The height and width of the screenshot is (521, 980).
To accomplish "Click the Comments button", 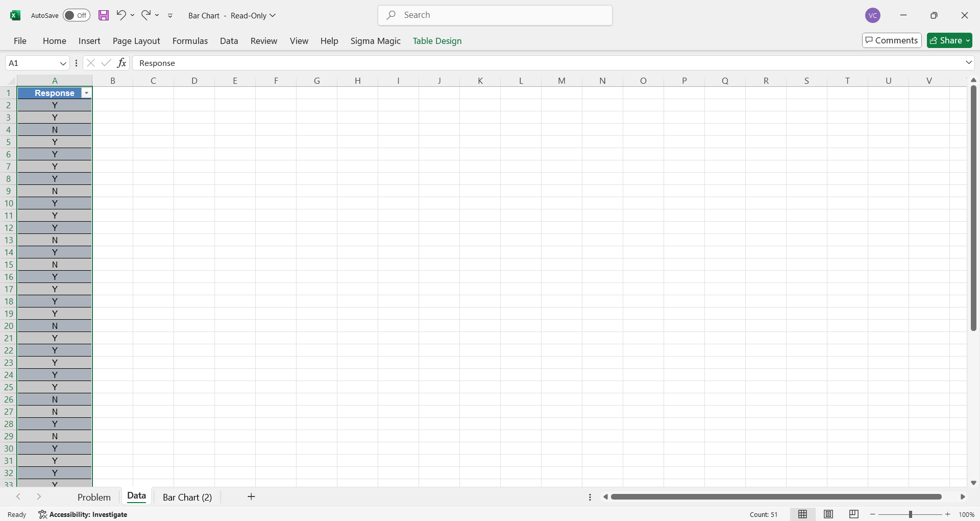I will [892, 40].
